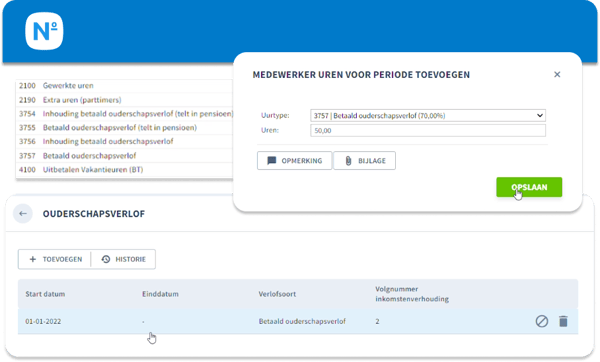Click the clock icon on Historie
The width and height of the screenshot is (600, 362).
click(x=106, y=259)
